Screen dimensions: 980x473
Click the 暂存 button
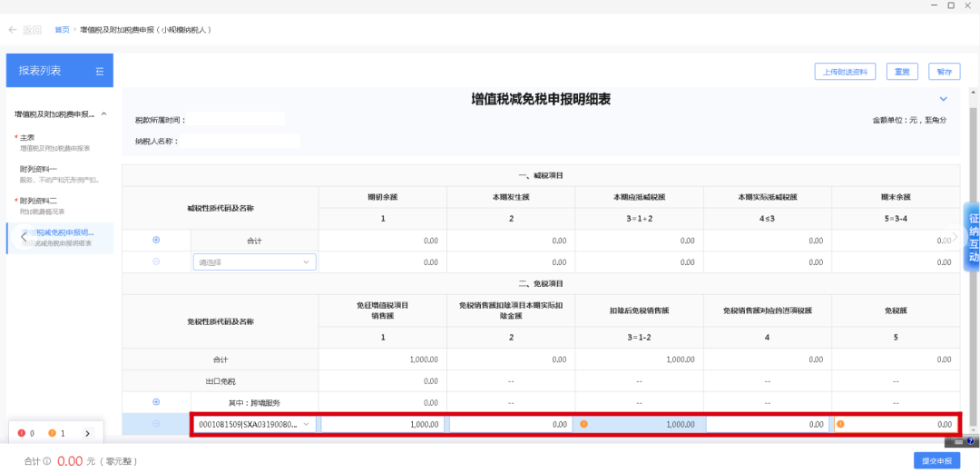944,72
